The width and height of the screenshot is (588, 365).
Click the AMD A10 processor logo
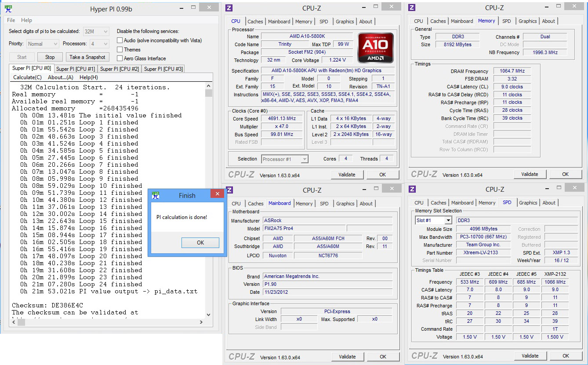click(x=375, y=48)
